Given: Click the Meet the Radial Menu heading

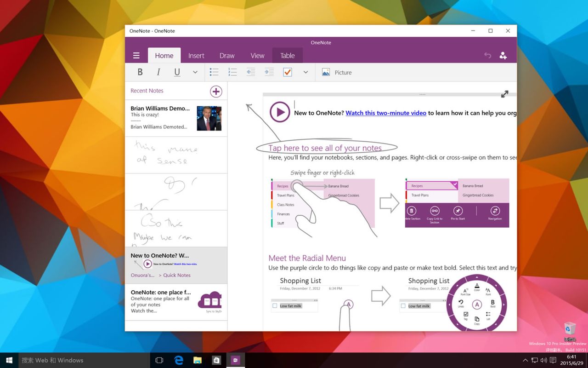Looking at the screenshot, I should pos(307,258).
